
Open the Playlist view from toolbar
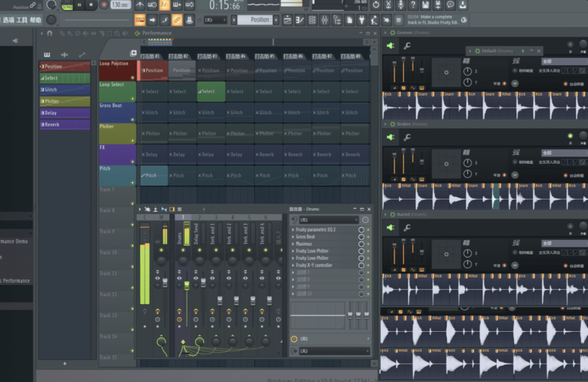tap(287, 20)
